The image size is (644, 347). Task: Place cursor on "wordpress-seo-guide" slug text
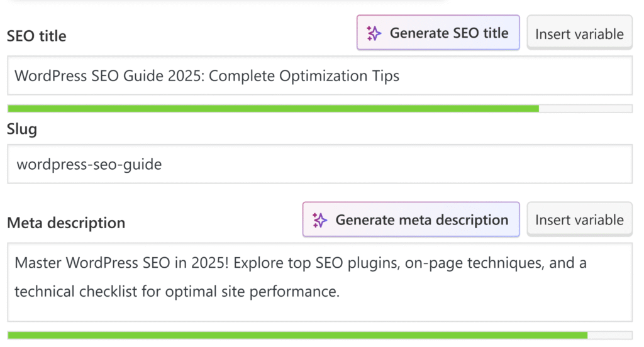tap(89, 164)
